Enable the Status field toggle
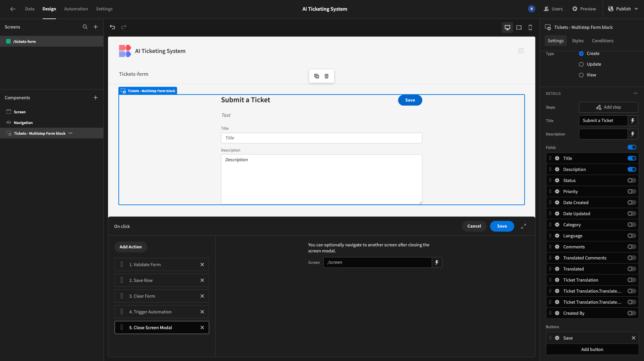The height and width of the screenshot is (361, 644). pyautogui.click(x=632, y=181)
